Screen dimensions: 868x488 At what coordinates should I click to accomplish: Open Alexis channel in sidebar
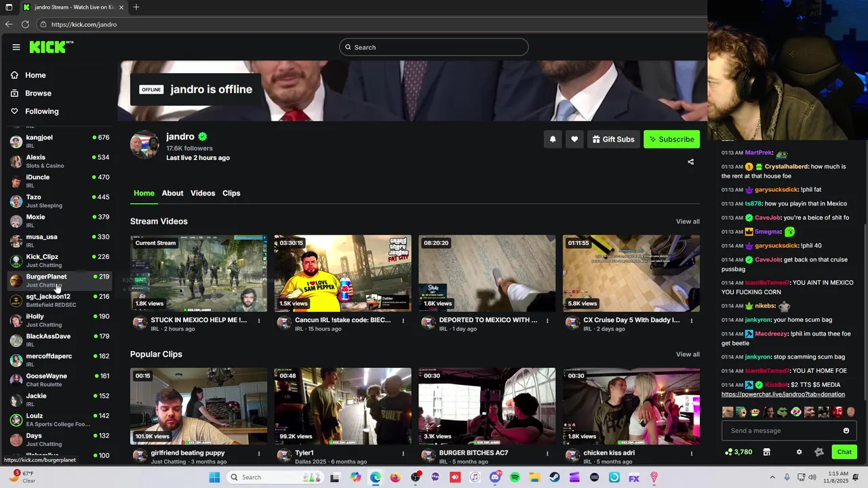pos(59,161)
